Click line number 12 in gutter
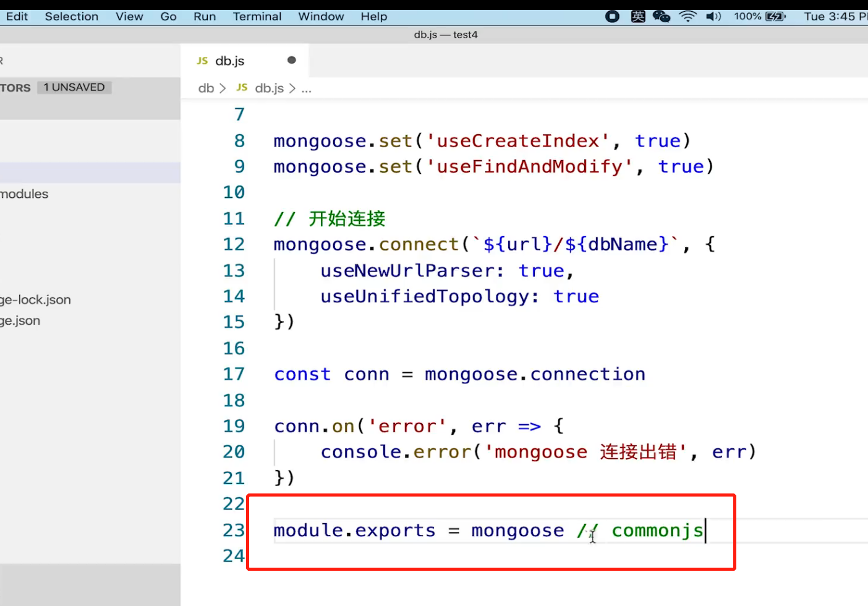The image size is (868, 606). 234,244
